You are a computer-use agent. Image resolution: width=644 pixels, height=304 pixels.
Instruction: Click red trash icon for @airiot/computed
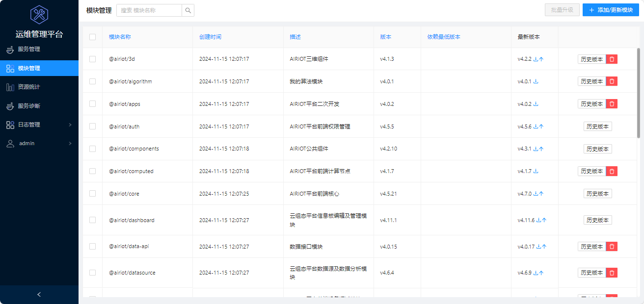[612, 171]
